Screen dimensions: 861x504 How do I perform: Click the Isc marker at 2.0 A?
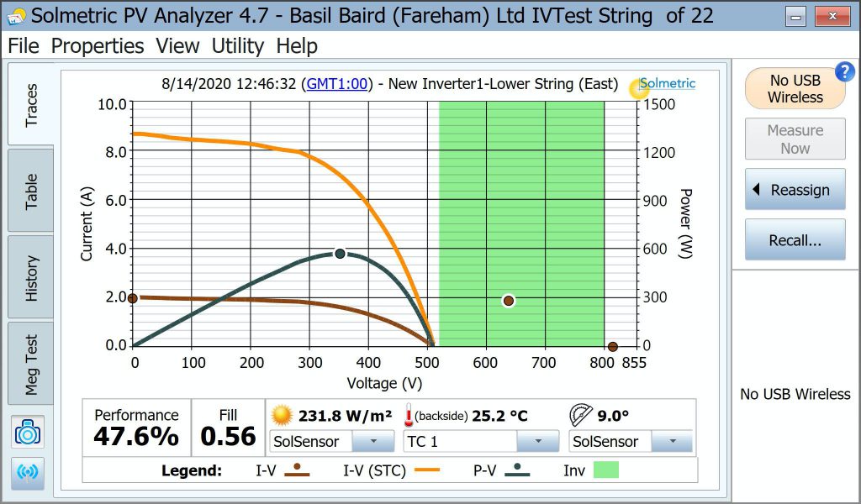132,298
